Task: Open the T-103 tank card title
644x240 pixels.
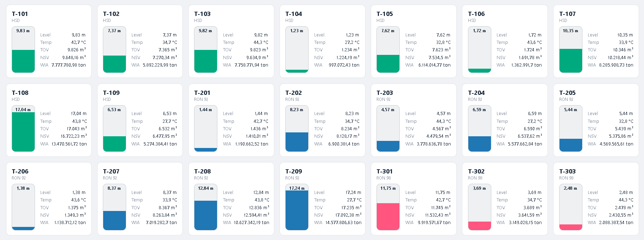Action: pyautogui.click(x=203, y=14)
